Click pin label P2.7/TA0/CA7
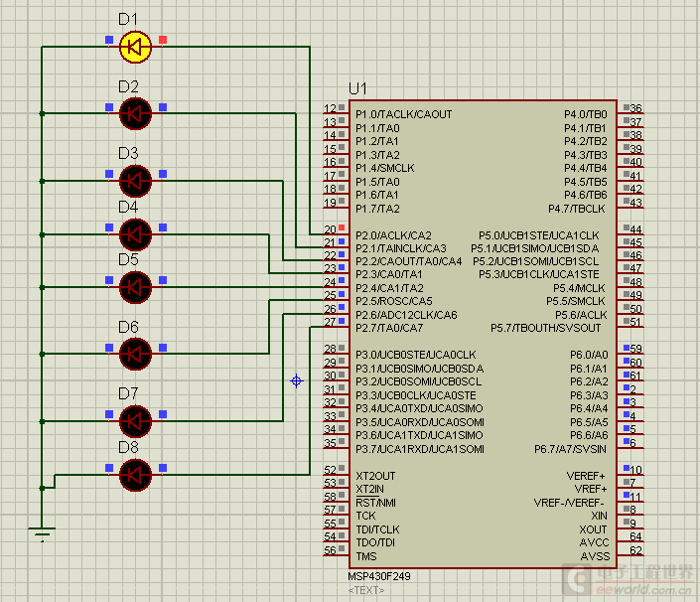 coord(389,328)
